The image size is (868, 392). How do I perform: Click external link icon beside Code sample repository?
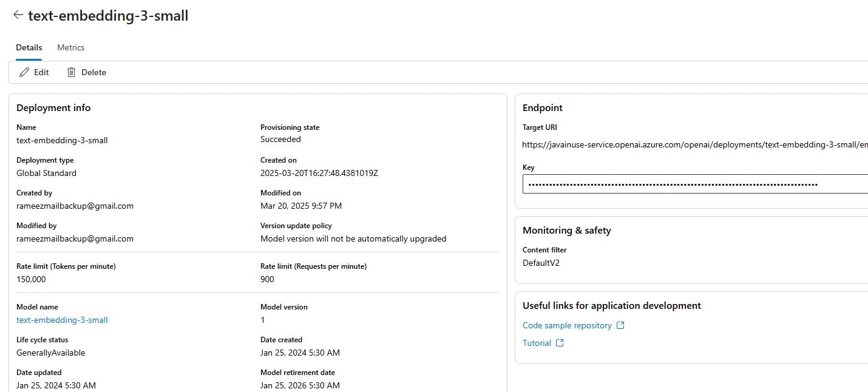coord(620,325)
